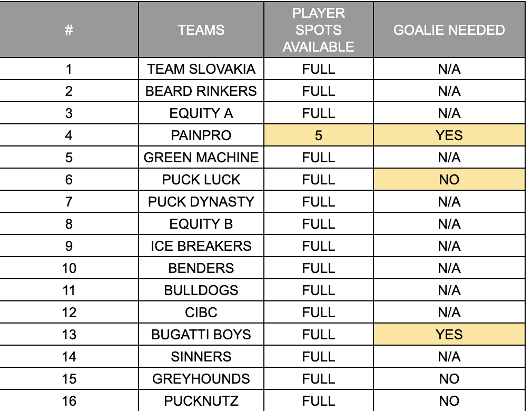Click the GOALIE NEEDED header cell
Screen dimensions: 532x411
(x=449, y=30)
